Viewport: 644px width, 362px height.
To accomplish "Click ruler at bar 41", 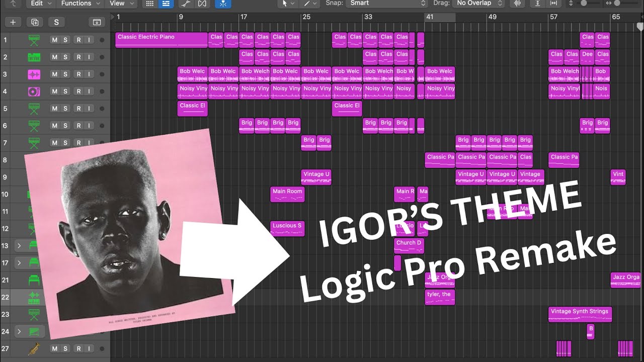I will (429, 17).
